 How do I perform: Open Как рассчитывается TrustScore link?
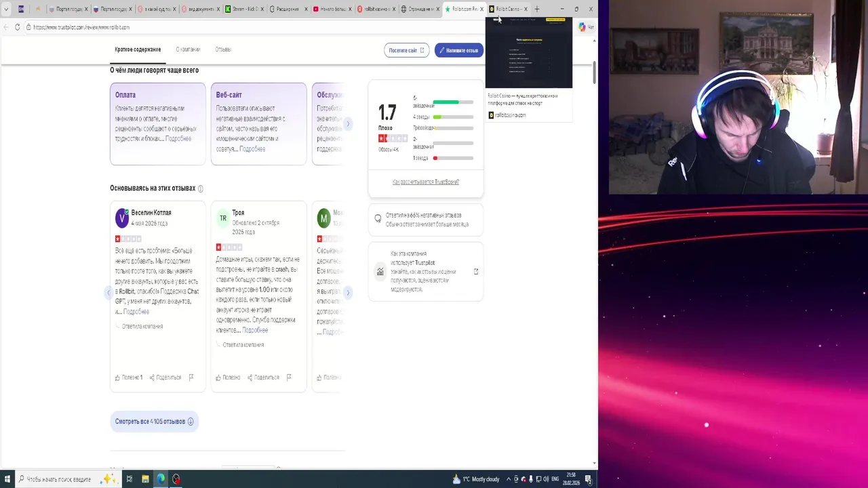[426, 182]
